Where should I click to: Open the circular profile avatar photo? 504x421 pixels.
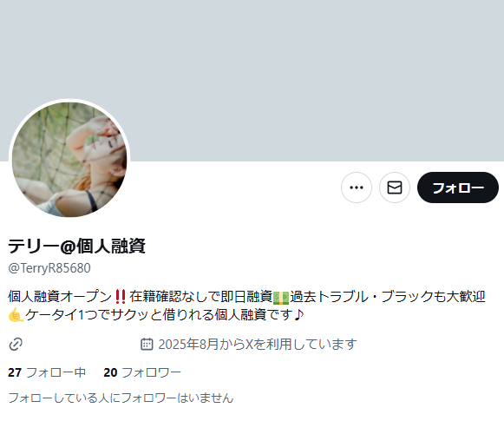(69, 160)
